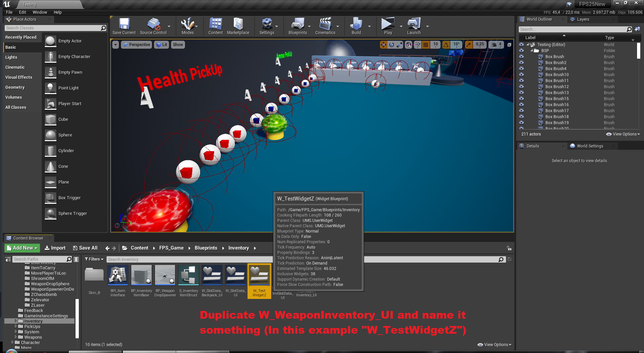
Task: Switch to the World Settings tab
Action: 590,146
